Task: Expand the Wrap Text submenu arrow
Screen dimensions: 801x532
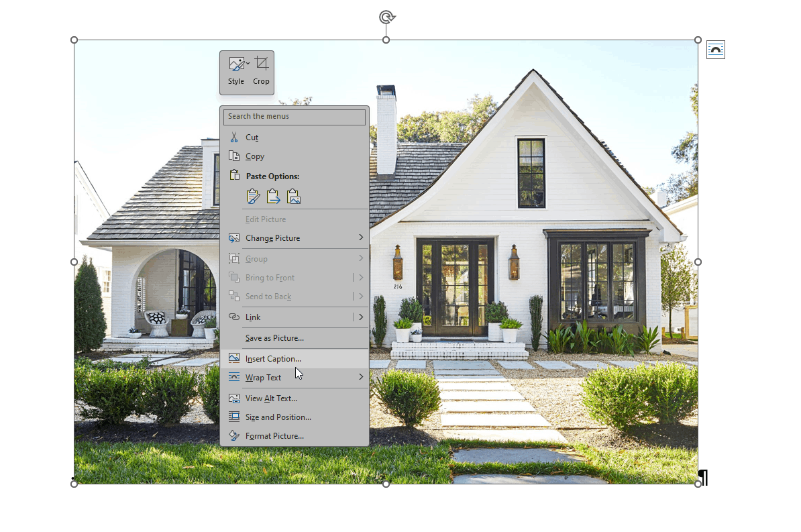Action: point(362,377)
